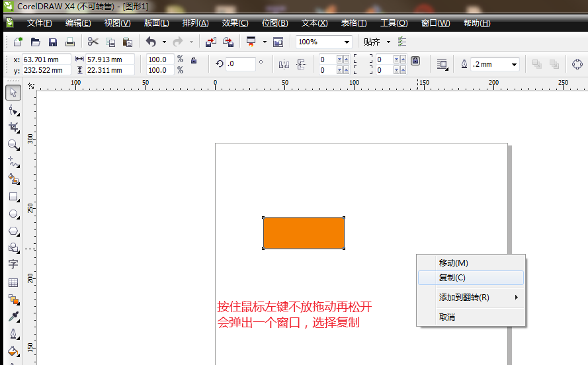Click 移动(M) in the popup menu
This screenshot has width=588, height=365.
click(x=453, y=263)
